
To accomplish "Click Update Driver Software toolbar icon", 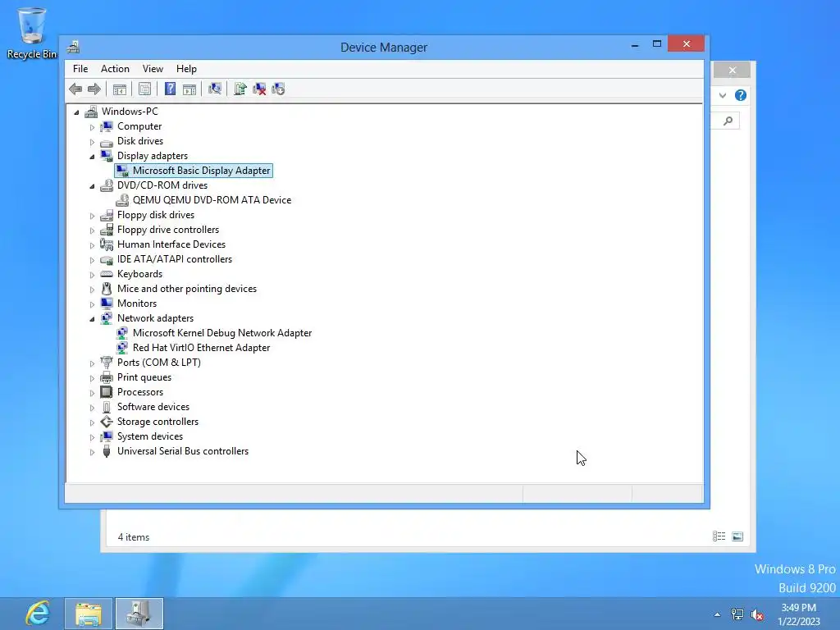I will [240, 89].
